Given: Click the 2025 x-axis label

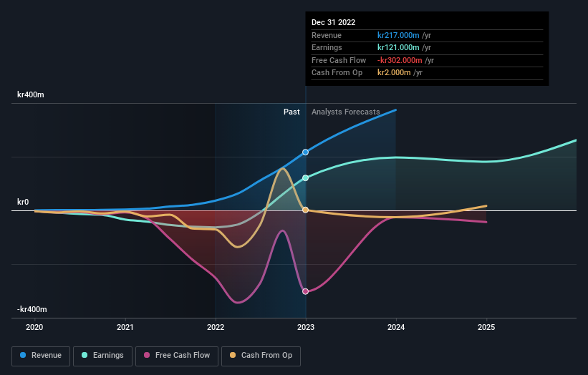Looking at the screenshot, I should click(x=486, y=328).
